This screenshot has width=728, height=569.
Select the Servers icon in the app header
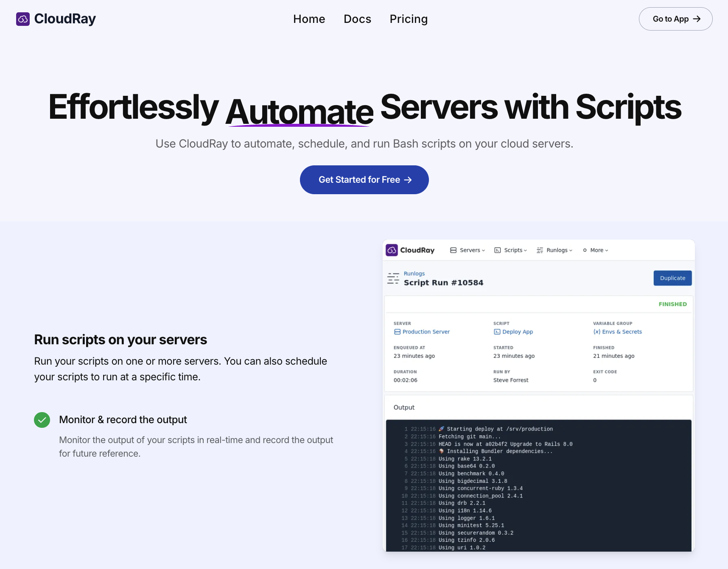point(453,250)
